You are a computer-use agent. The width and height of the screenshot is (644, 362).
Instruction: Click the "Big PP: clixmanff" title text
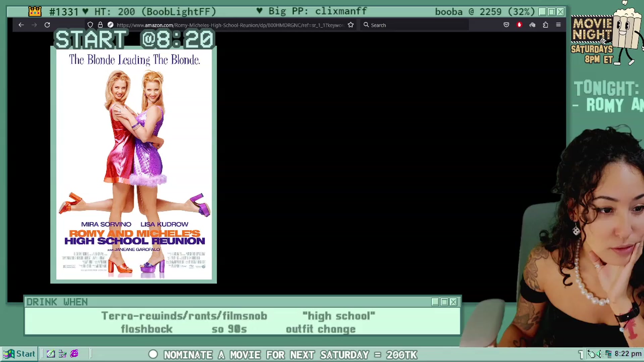317,11
